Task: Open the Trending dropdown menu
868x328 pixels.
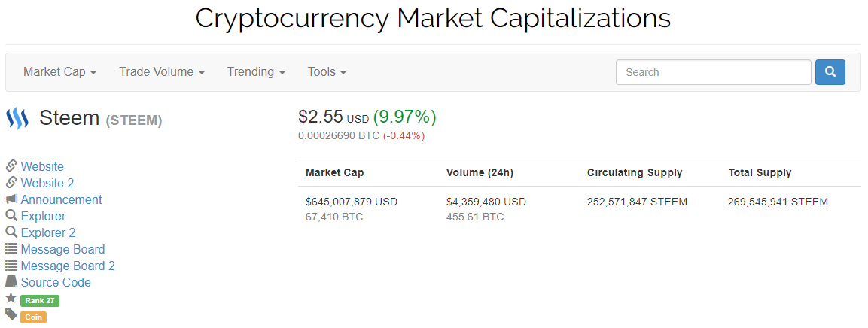Action: pos(256,72)
